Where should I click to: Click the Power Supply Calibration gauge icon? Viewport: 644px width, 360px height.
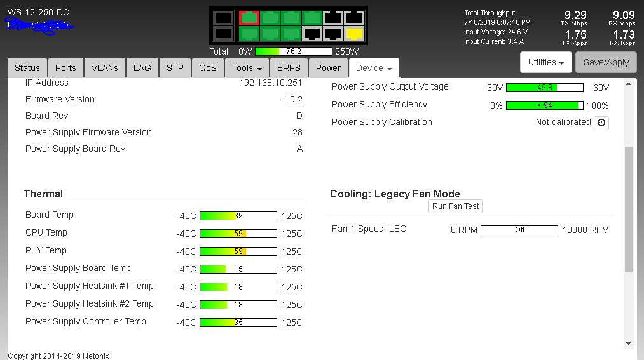pyautogui.click(x=601, y=123)
